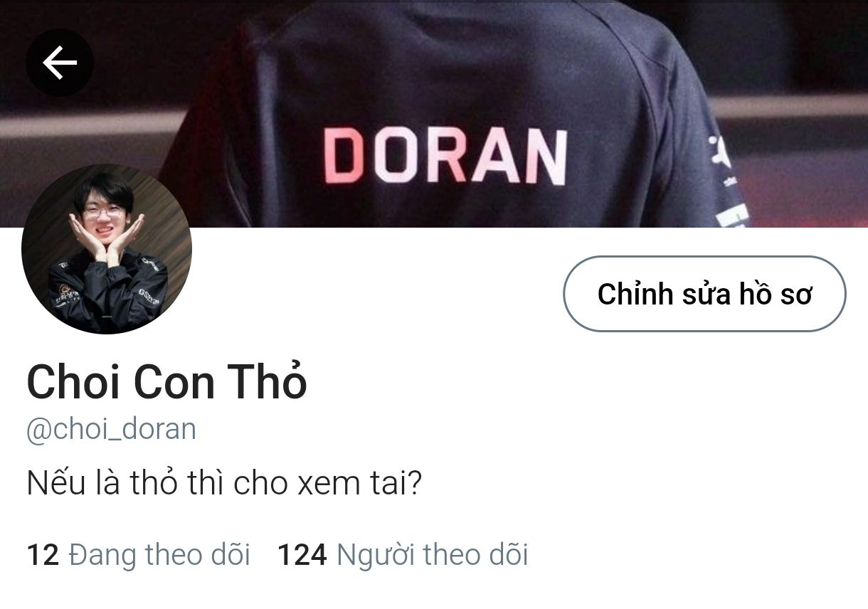Click the Người theo dõi label
This screenshot has height=609, width=868.
[x=433, y=554]
